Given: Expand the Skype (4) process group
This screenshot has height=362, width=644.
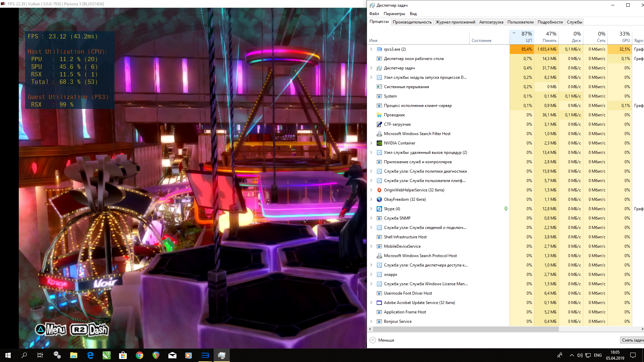Looking at the screenshot, I should 371,209.
